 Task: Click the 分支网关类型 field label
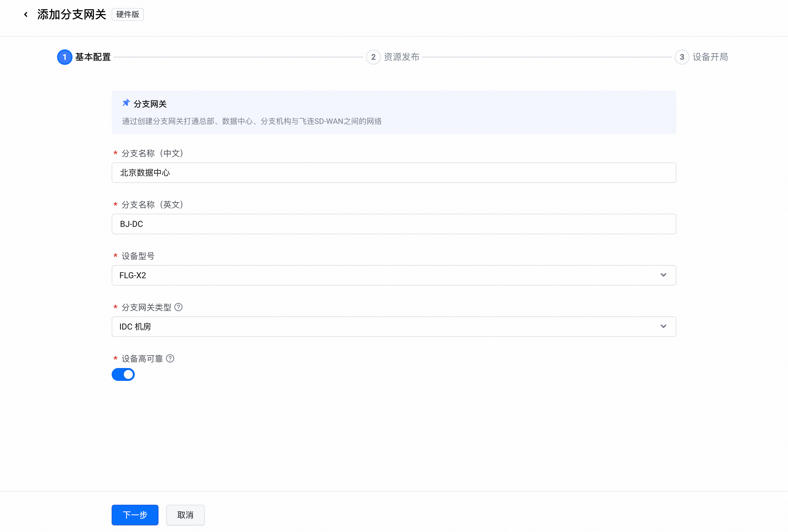147,307
